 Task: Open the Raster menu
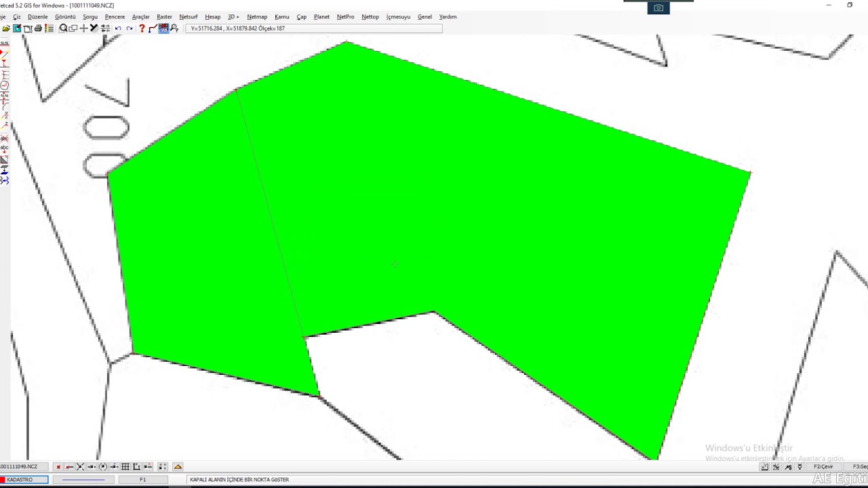164,17
